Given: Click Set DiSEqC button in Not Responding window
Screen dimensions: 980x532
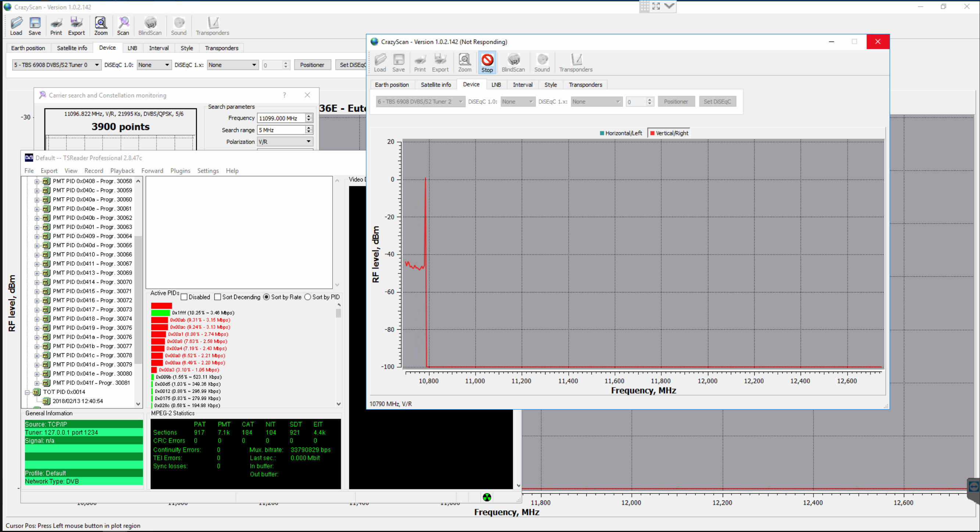Looking at the screenshot, I should (x=717, y=102).
